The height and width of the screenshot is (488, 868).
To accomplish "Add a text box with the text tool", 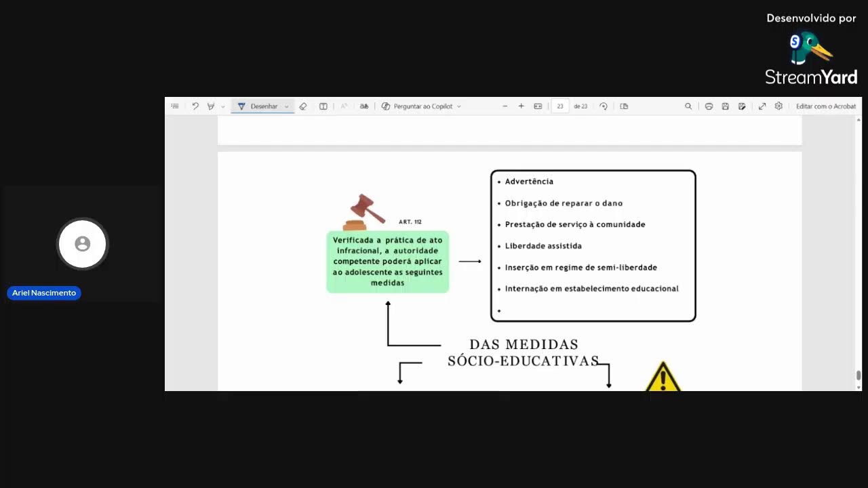I will click(323, 106).
